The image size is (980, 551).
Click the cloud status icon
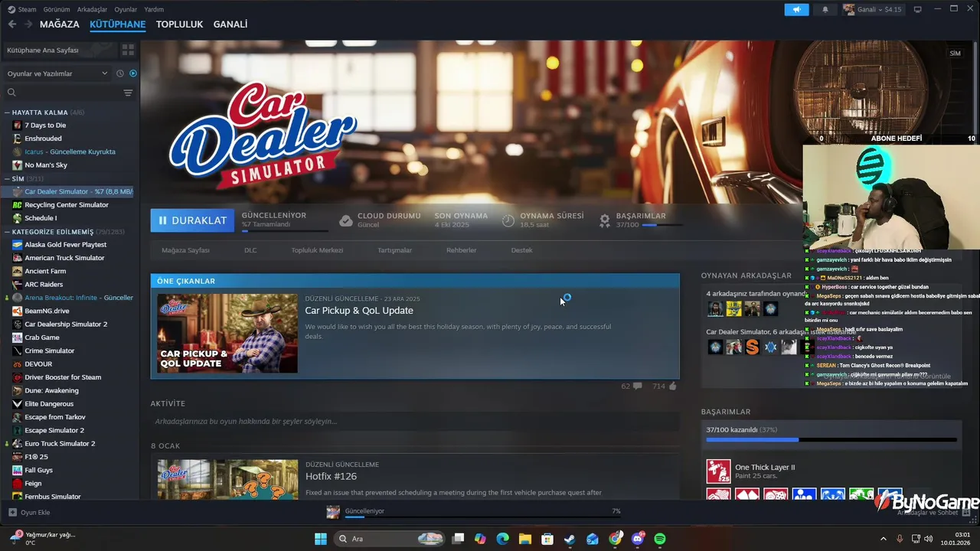pos(346,220)
